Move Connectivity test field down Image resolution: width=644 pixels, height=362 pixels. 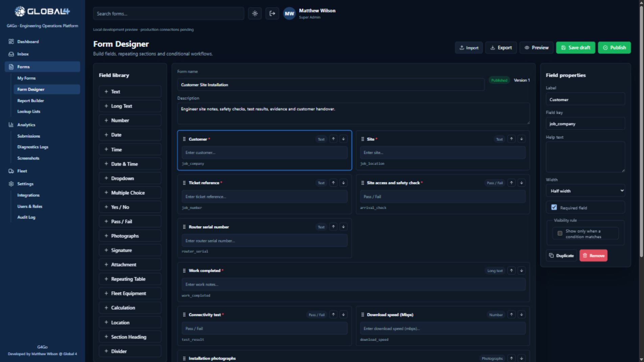pyautogui.click(x=343, y=314)
